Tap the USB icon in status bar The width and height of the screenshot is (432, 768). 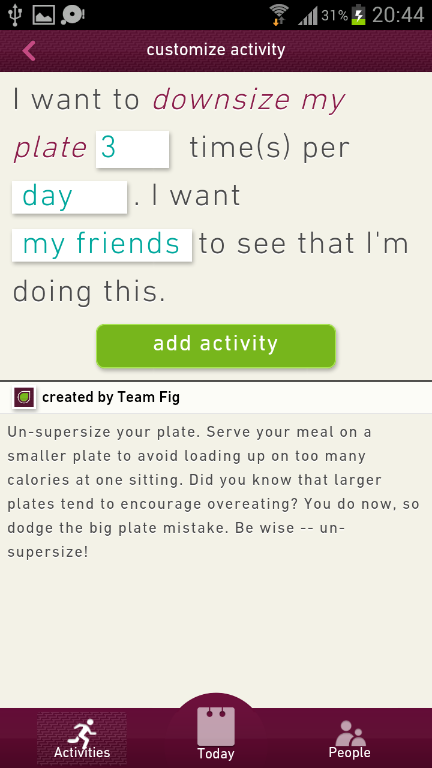[15, 15]
